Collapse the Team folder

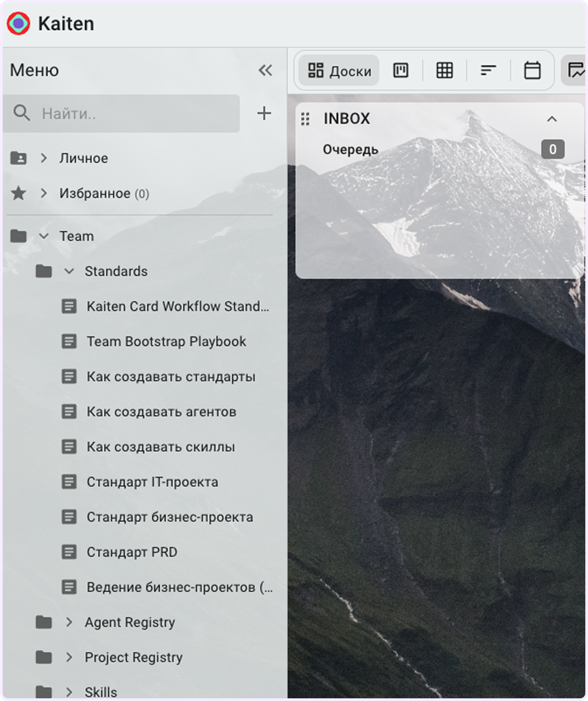click(43, 236)
